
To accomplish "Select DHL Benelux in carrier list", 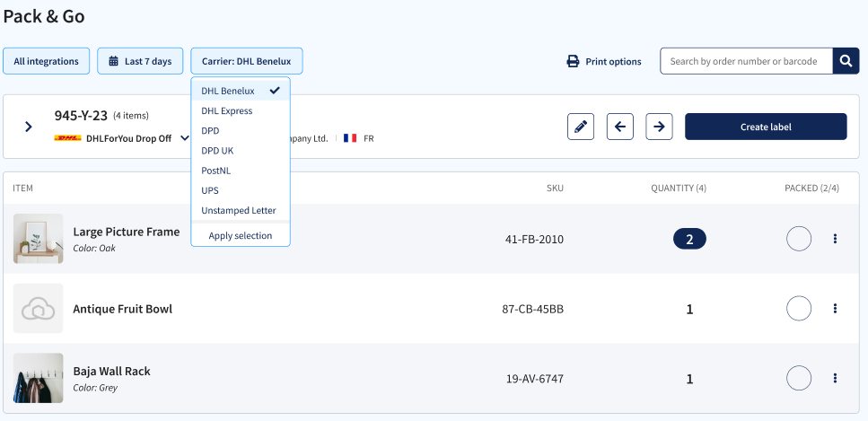I will 241,91.
